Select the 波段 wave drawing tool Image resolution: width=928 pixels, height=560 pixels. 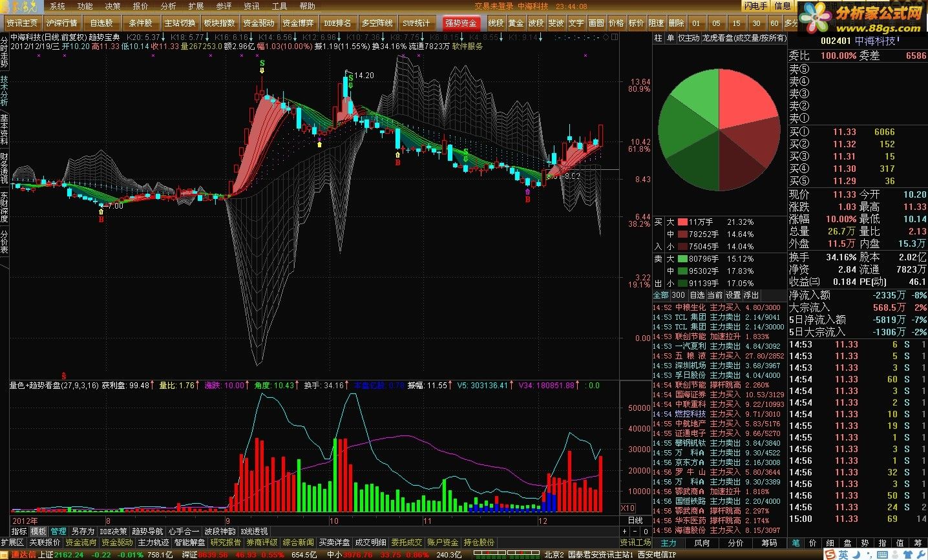536,23
